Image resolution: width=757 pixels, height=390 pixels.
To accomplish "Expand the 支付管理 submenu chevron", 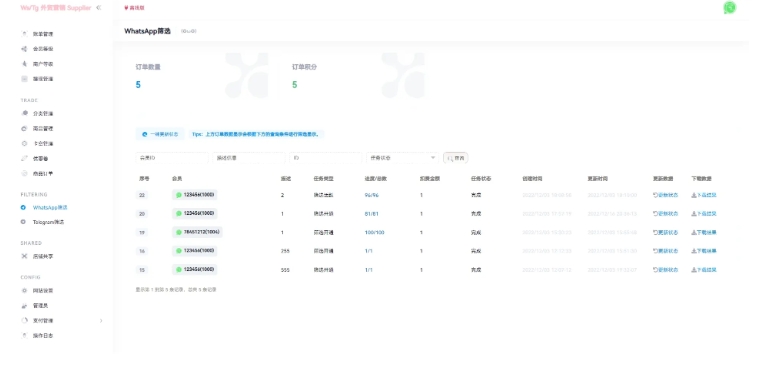I will tap(101, 320).
